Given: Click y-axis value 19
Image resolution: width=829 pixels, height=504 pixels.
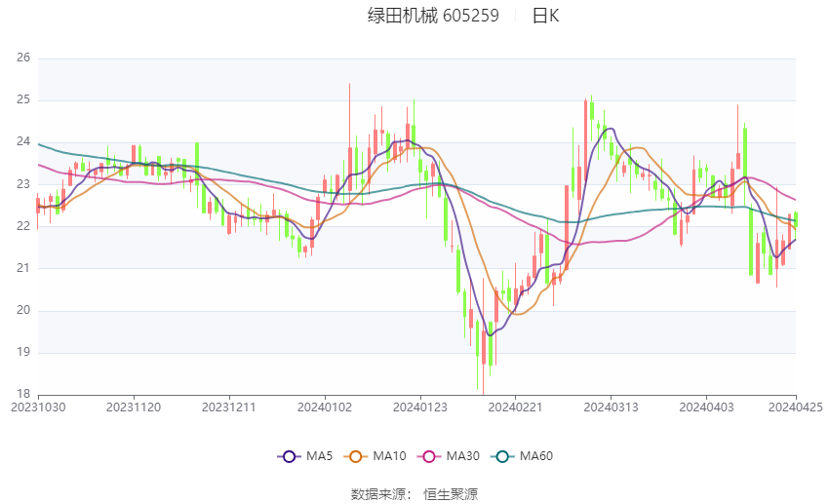Looking at the screenshot, I should pyautogui.click(x=23, y=352).
